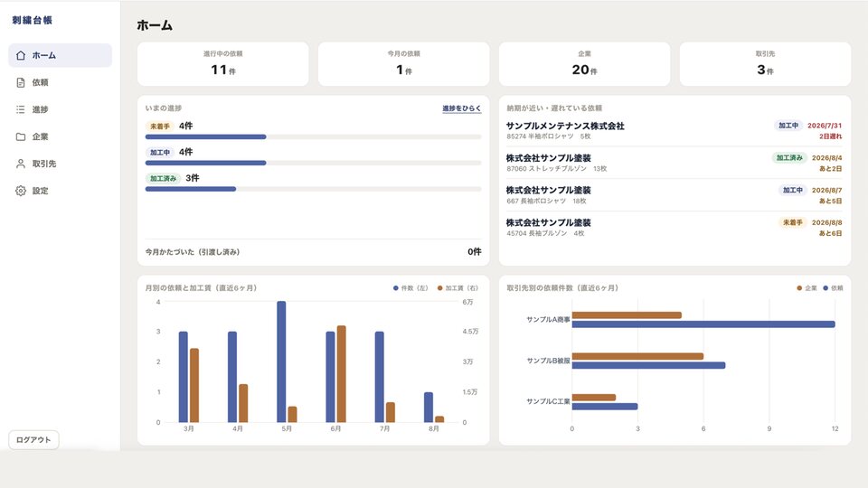Open the ホーム menu item
The height and width of the screenshot is (488, 868).
[x=60, y=55]
